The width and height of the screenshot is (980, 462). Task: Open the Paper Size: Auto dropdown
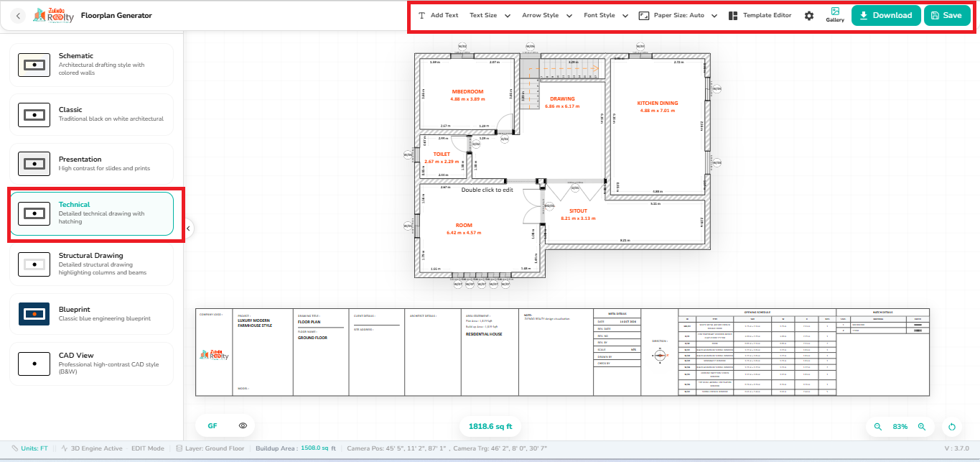678,15
